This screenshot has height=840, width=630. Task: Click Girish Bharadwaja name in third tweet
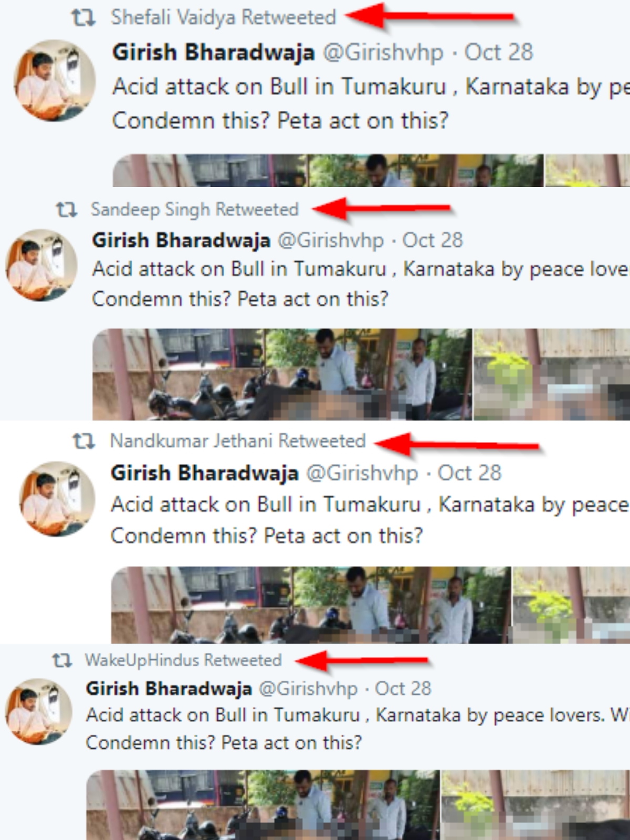click(205, 473)
